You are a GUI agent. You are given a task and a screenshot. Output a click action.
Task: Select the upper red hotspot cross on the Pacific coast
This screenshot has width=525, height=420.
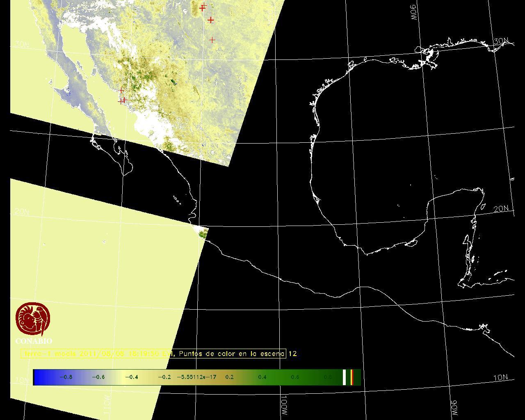(x=121, y=90)
